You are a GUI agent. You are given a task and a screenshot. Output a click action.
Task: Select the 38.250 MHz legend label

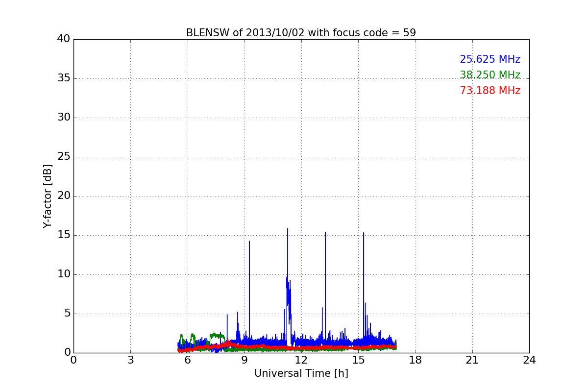[x=490, y=75]
